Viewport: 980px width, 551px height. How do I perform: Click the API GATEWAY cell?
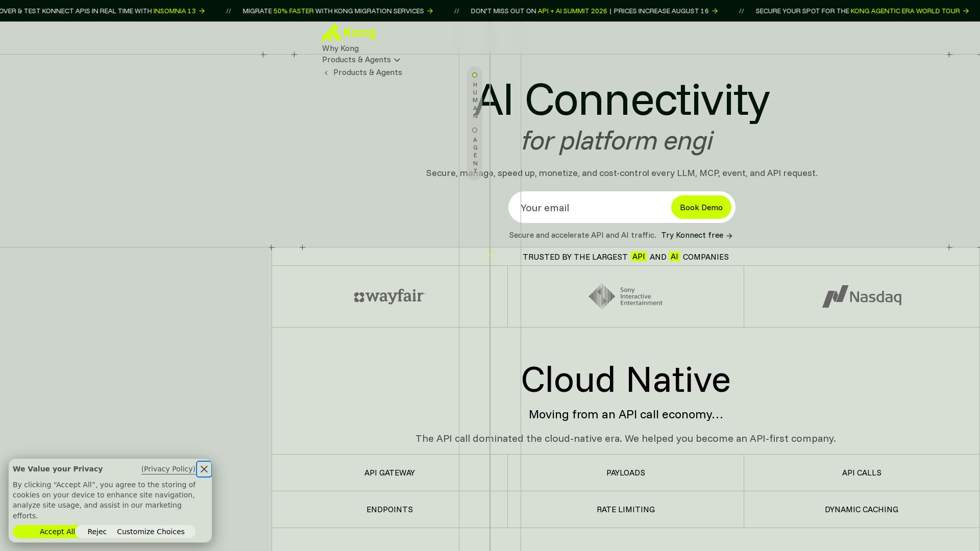[x=390, y=473]
